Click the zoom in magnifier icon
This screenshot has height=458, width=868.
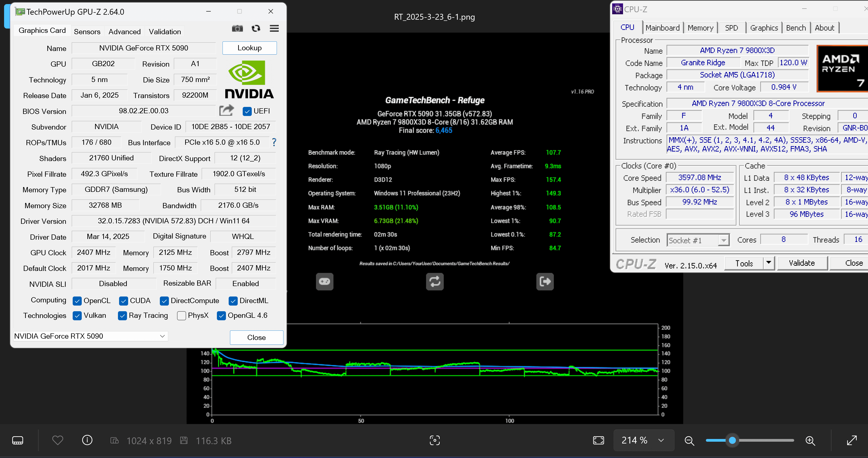810,441
